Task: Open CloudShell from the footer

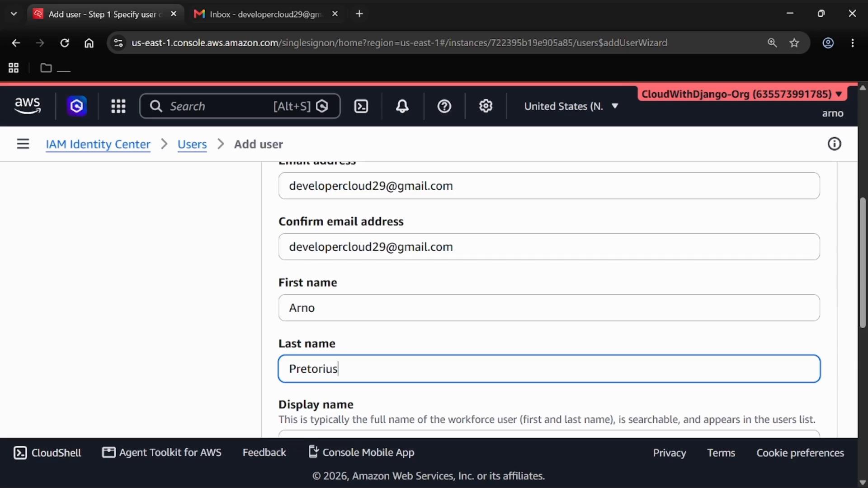Action: pos(47,453)
